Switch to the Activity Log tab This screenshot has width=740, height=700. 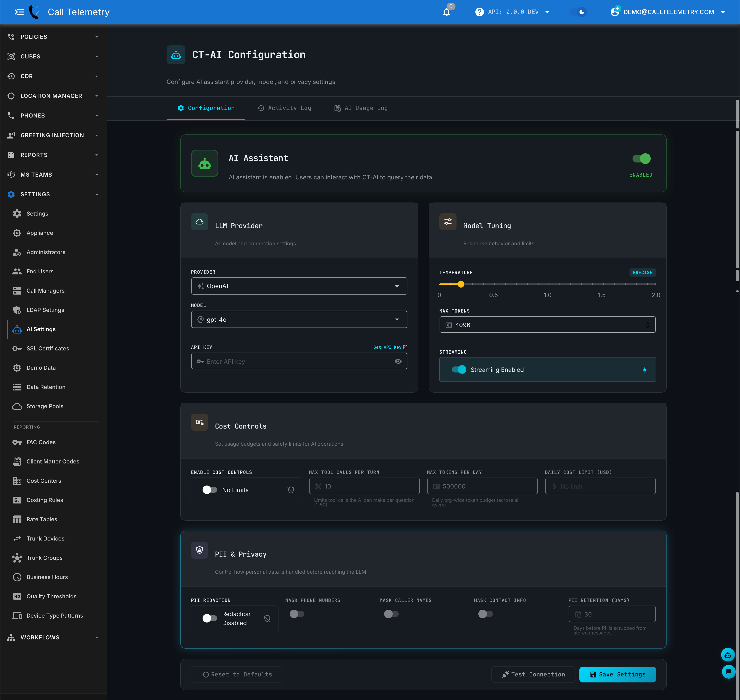[284, 108]
